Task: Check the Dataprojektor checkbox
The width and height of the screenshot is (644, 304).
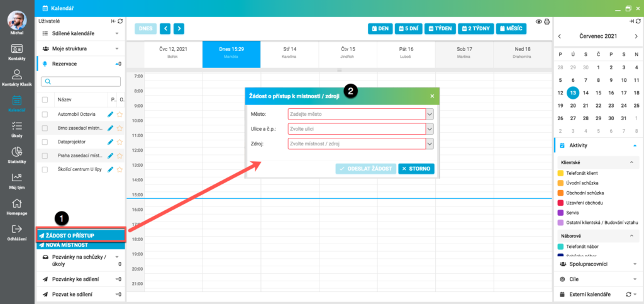Action: (45, 142)
